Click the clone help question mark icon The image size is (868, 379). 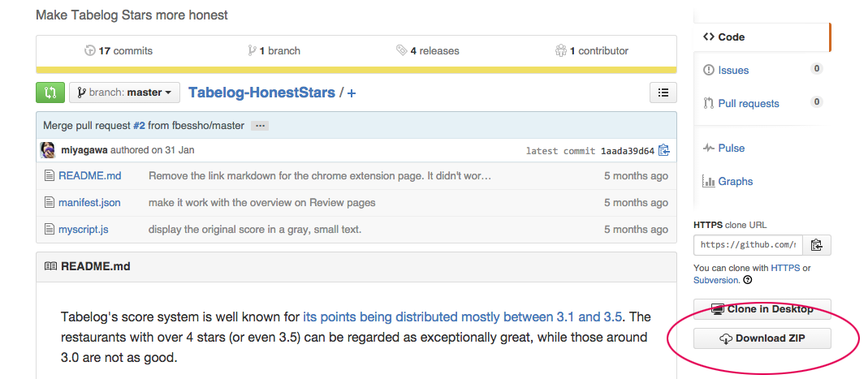(748, 280)
